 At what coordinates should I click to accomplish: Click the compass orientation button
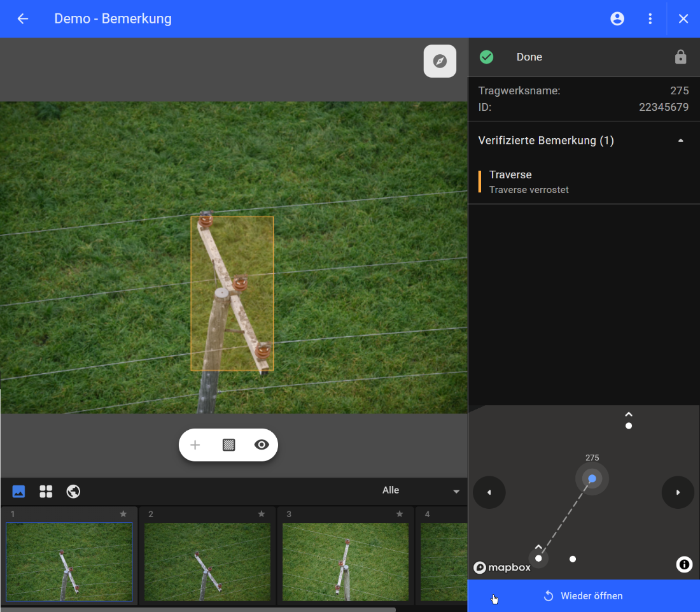pos(440,61)
